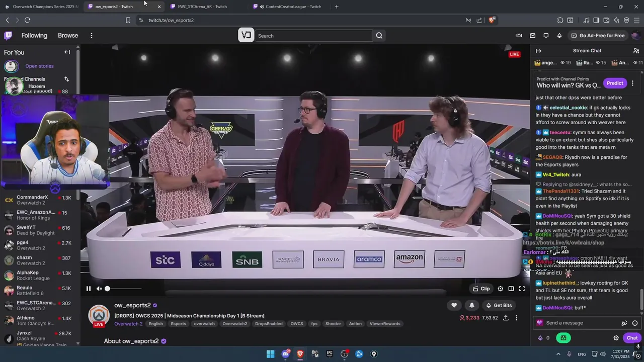The height and width of the screenshot is (362, 644).
Task: Open Windows Start menu
Action: tap(270, 354)
